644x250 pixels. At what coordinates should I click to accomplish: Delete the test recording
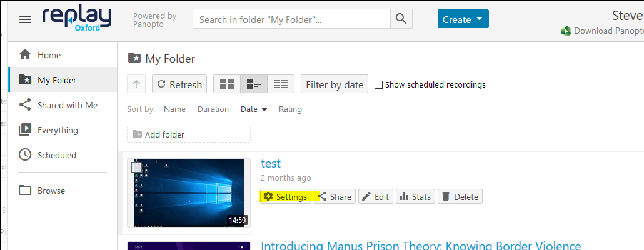(x=460, y=197)
